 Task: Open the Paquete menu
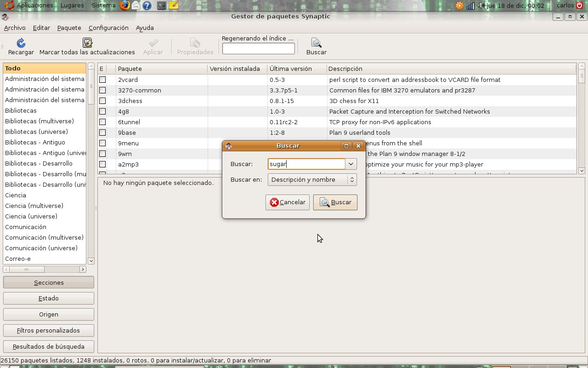[69, 28]
